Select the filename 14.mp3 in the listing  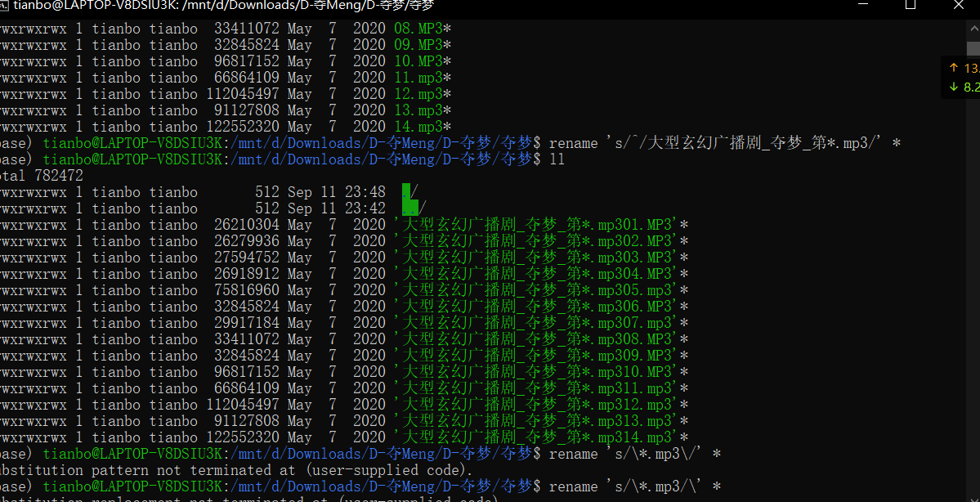[418, 126]
